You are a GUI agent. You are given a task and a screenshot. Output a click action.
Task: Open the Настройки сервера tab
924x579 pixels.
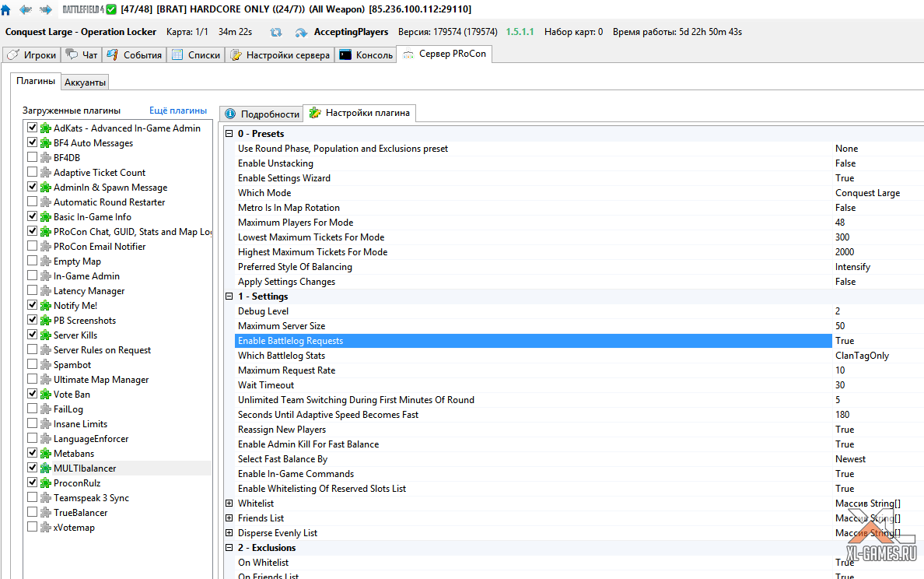(281, 54)
